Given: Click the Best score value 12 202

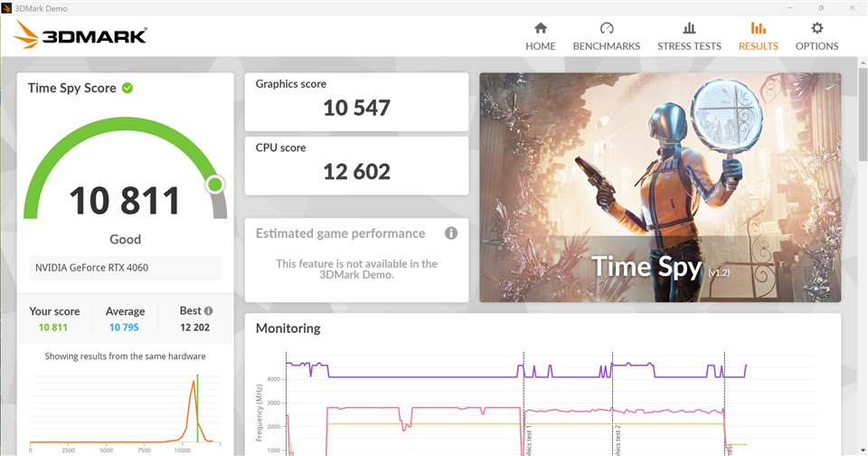Looking at the screenshot, I should pyautogui.click(x=194, y=328).
